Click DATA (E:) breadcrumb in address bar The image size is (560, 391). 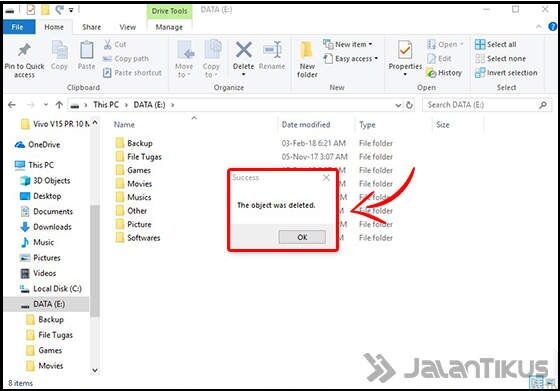pos(149,105)
